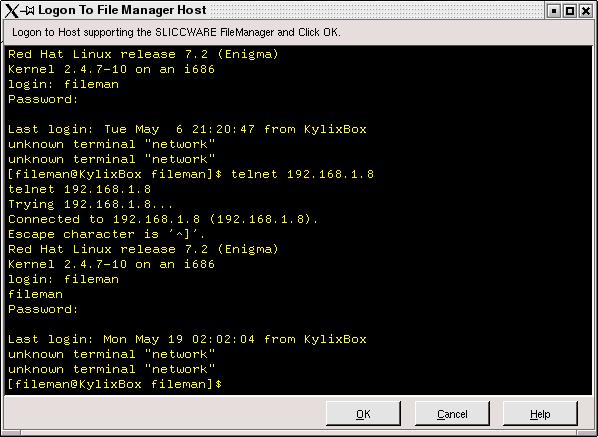The height and width of the screenshot is (437, 598).
Task: Maximize the logon dialog window
Action: pos(570,11)
